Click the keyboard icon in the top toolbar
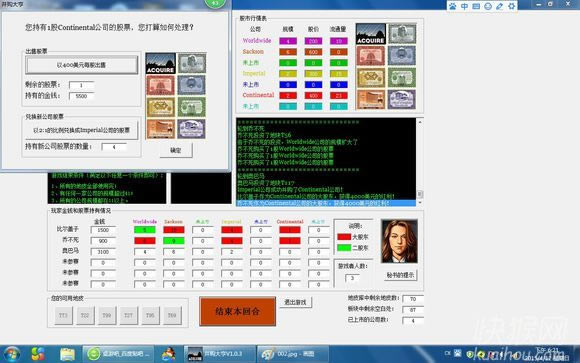This screenshot has height=363, width=580. pos(476,6)
